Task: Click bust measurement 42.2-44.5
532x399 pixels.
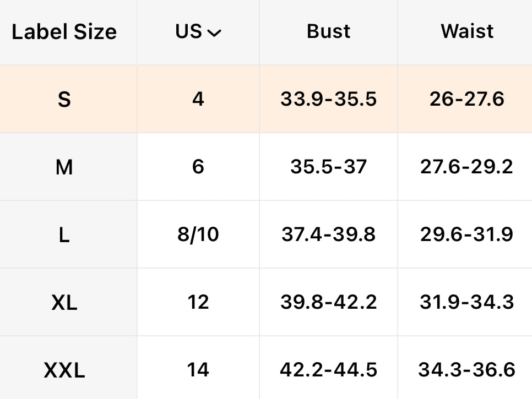Action: 328,370
